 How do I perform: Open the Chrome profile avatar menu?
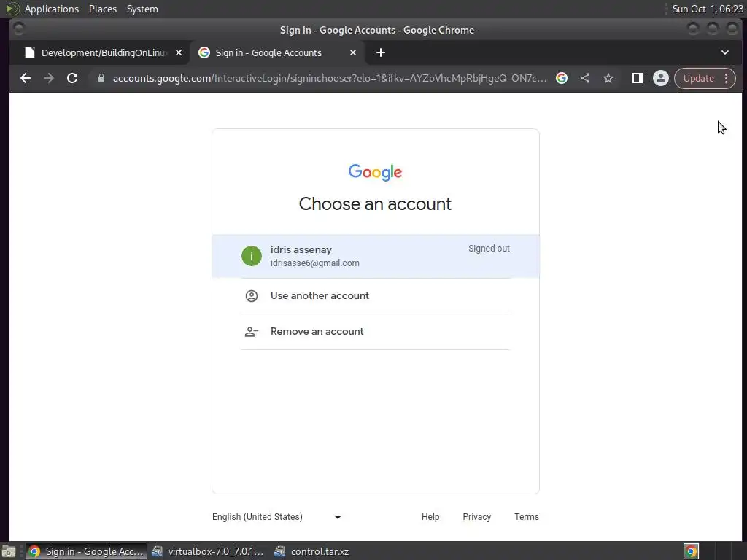point(661,78)
